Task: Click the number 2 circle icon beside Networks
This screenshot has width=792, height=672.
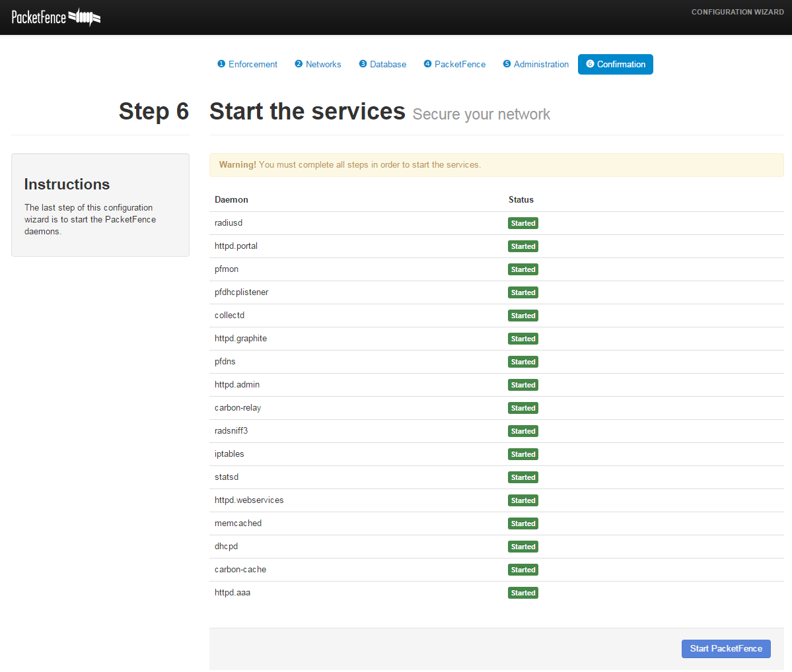Action: (x=298, y=64)
